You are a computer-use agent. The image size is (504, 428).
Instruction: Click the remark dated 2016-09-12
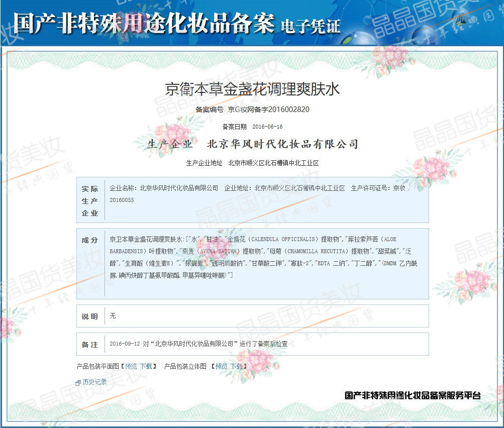(x=198, y=344)
